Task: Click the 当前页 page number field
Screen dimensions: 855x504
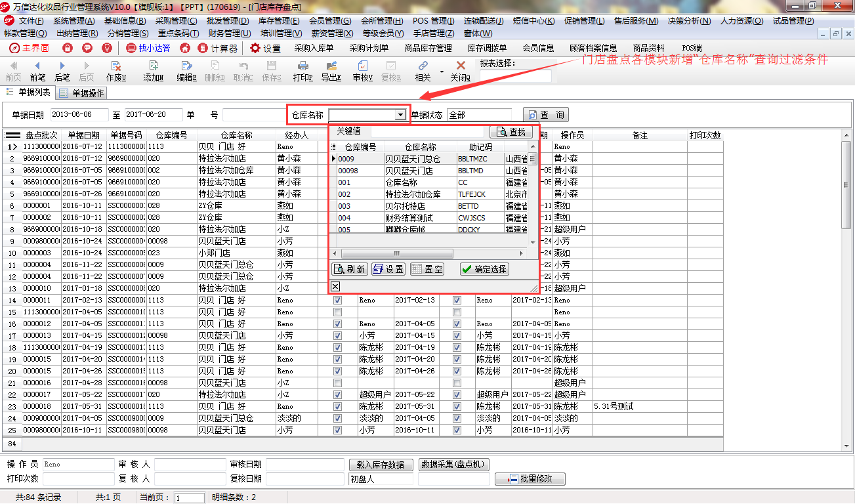Action: pyautogui.click(x=189, y=498)
